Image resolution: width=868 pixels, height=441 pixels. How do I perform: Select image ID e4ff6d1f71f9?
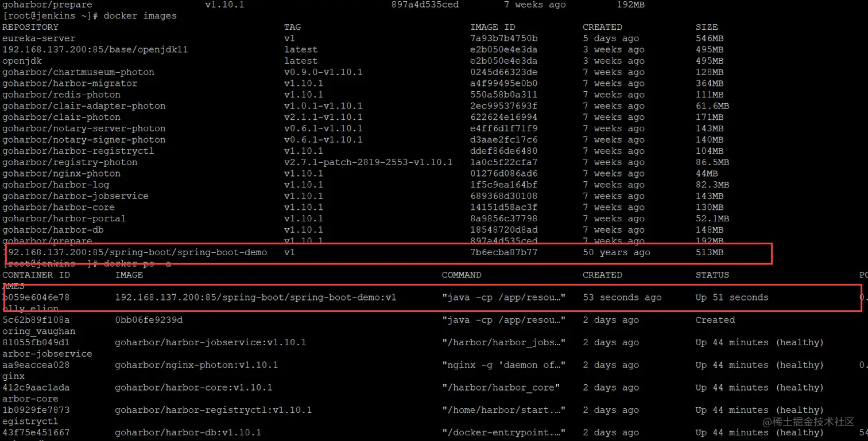coord(504,128)
